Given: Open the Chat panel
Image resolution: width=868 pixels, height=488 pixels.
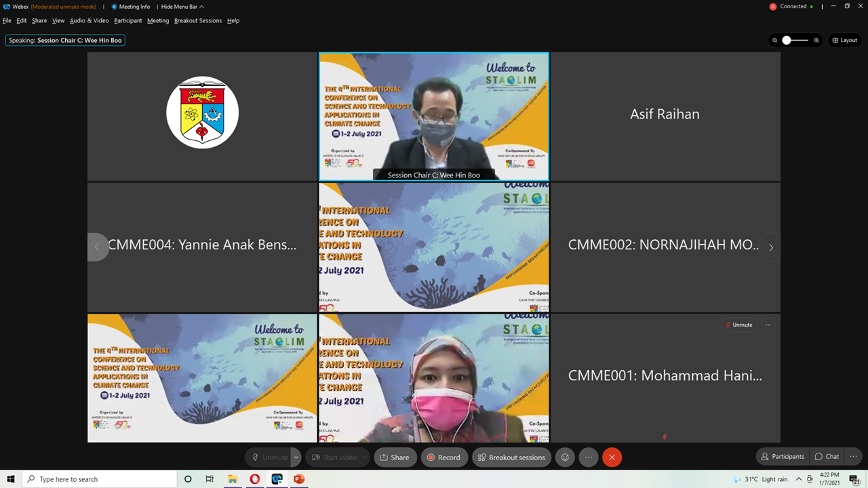Looking at the screenshot, I should coord(827,457).
